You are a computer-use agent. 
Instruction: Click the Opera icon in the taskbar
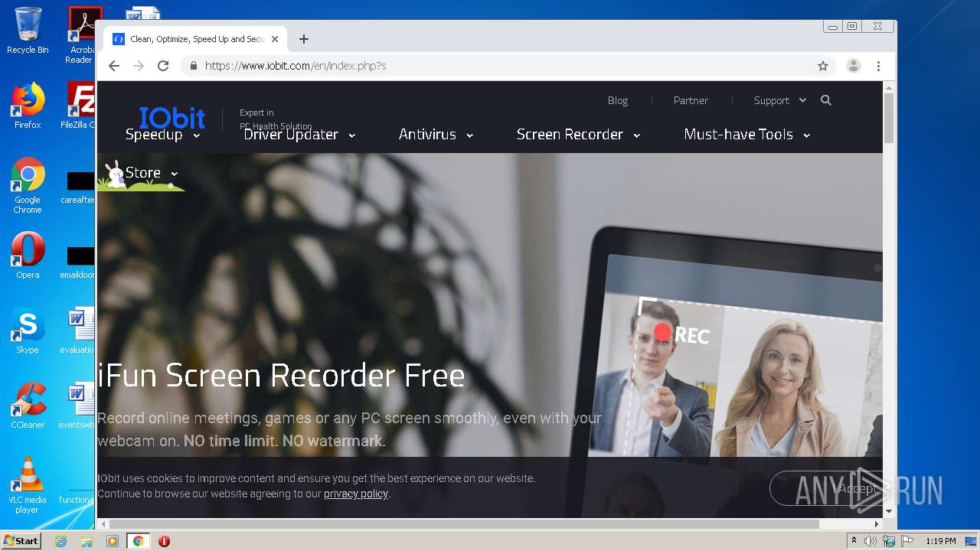[164, 541]
